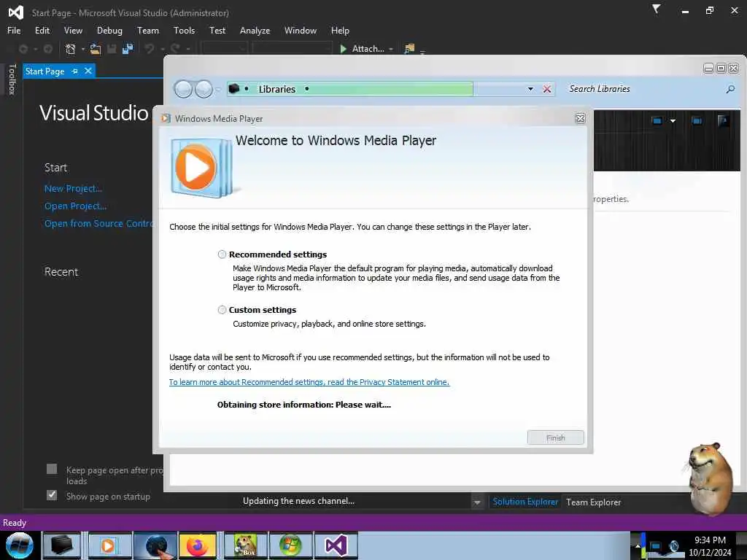
Task: Click the change view icon in Libraries toolbar
Action: click(x=657, y=121)
